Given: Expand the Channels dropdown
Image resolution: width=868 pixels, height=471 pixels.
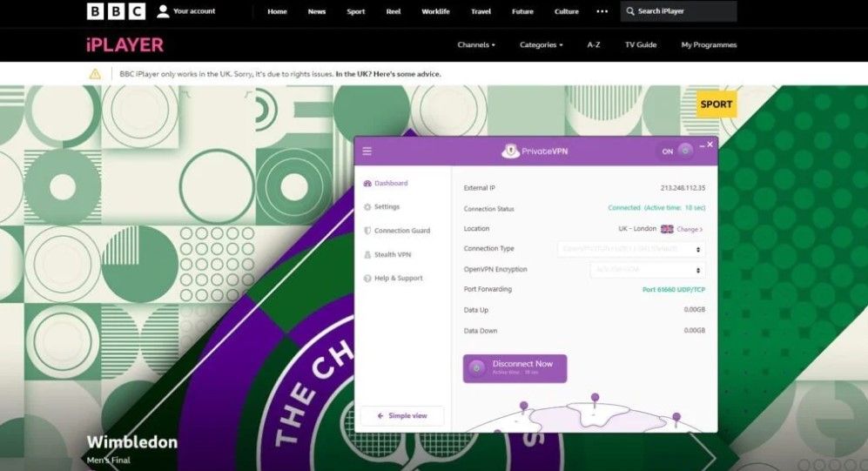Looking at the screenshot, I should click(476, 44).
